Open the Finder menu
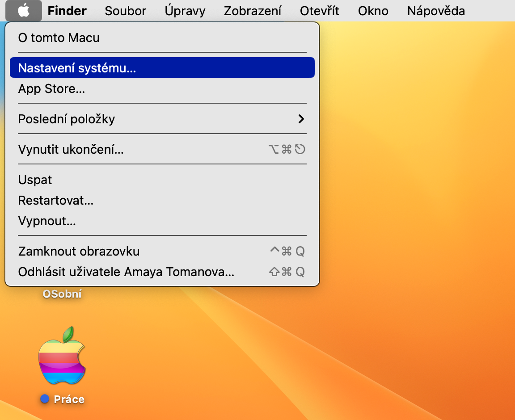 67,11
